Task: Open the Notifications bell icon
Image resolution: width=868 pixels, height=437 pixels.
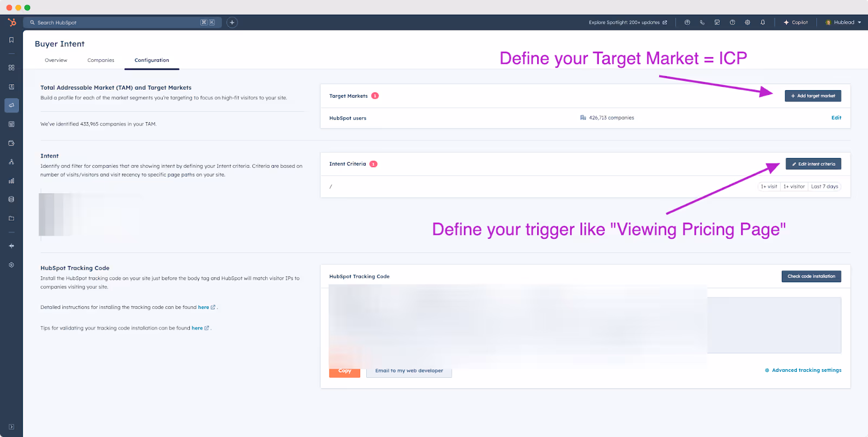Action: point(763,22)
